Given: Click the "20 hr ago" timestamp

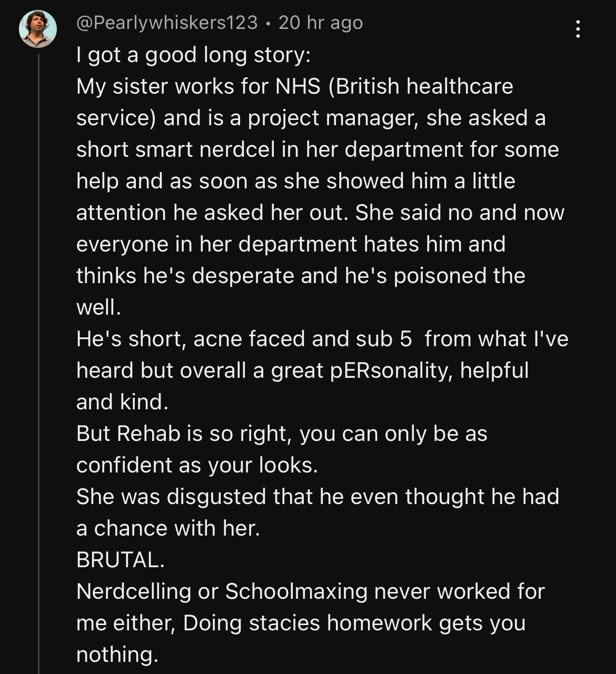Looking at the screenshot, I should tap(320, 23).
